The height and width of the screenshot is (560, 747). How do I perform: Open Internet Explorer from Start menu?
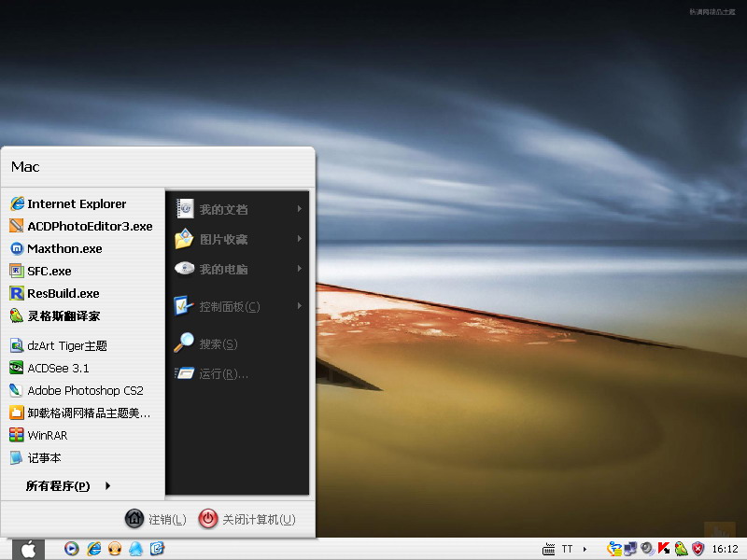coord(82,203)
